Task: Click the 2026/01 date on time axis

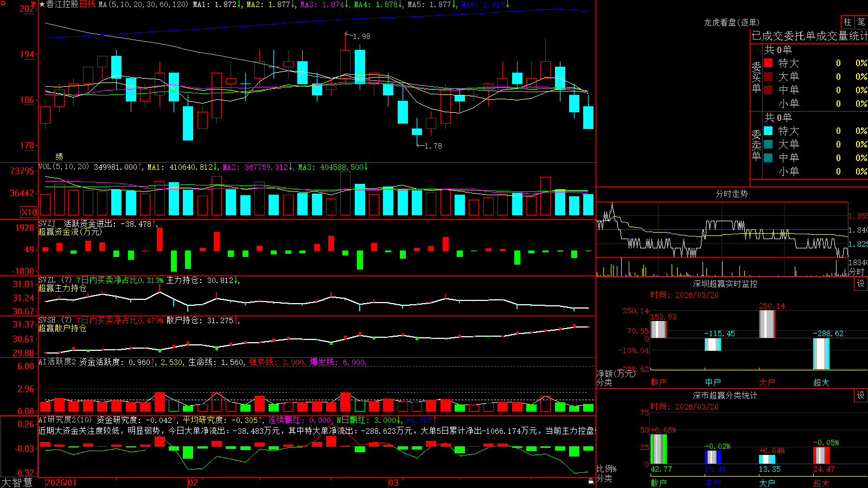Action: [61, 483]
